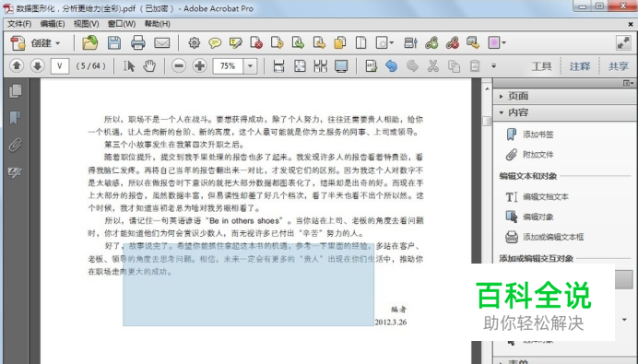Show signatures panel in sidebar
Viewport: 638px width, 364px height.
[15, 172]
